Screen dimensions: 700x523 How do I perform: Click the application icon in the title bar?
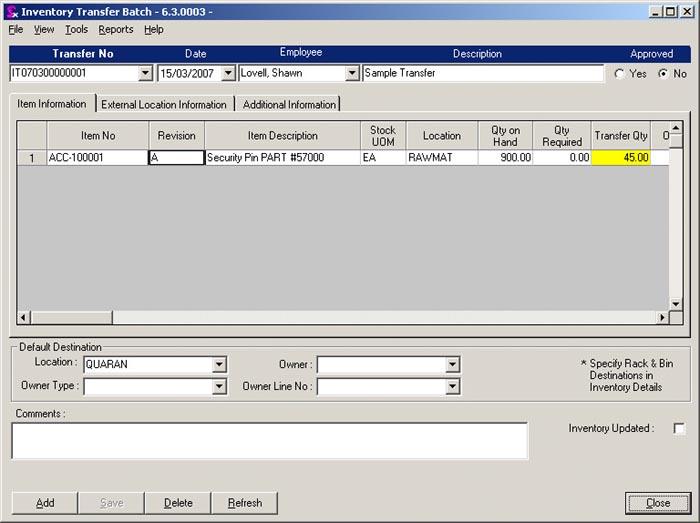12,11
